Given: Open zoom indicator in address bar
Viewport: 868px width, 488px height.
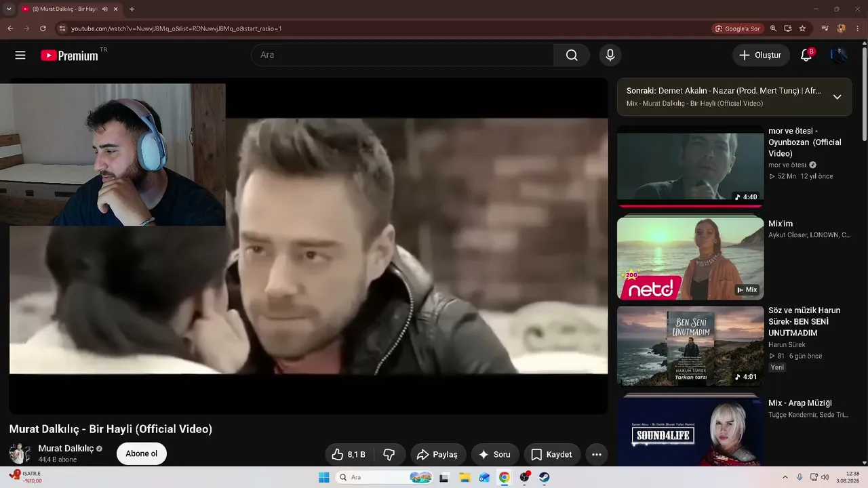Looking at the screenshot, I should (773, 28).
